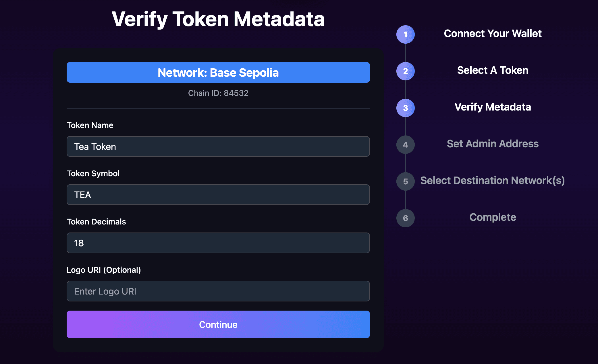Viewport: 598px width, 364px height.
Task: Focus the Token Name input field
Action: pyautogui.click(x=218, y=146)
